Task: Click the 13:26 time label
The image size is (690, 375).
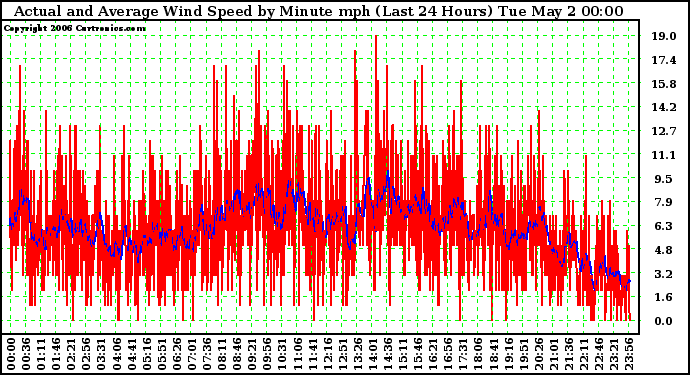Action: click(x=357, y=354)
